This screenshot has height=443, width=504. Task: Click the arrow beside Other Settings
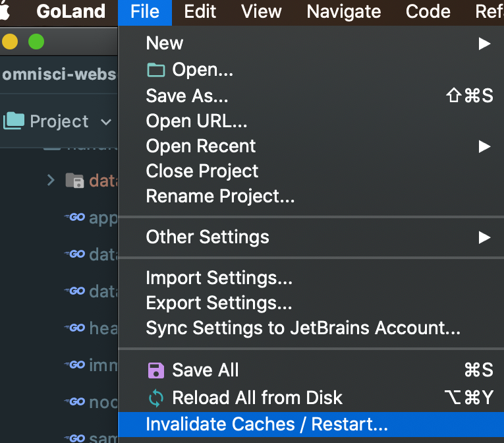point(484,237)
